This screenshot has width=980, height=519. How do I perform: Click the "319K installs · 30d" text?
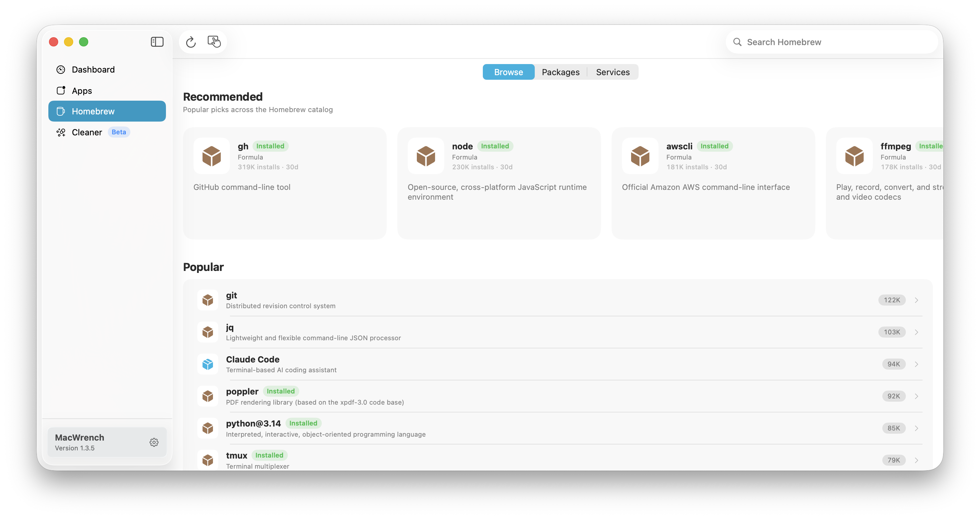(268, 167)
